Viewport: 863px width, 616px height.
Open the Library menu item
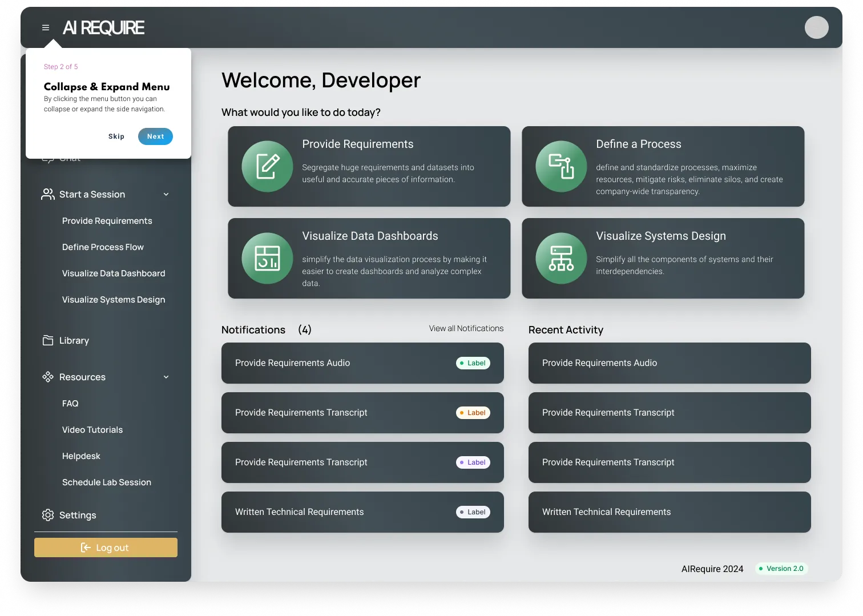(74, 340)
